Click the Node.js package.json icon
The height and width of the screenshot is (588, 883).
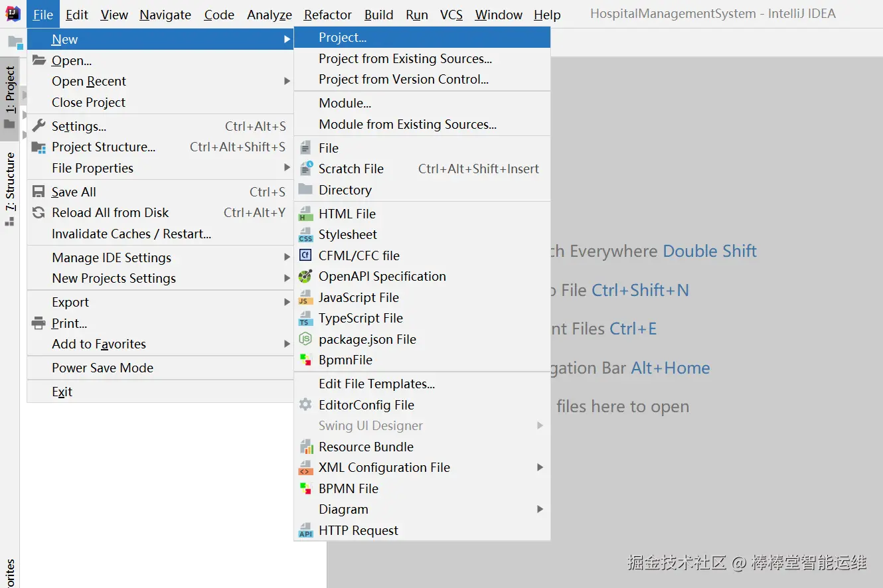tap(305, 339)
